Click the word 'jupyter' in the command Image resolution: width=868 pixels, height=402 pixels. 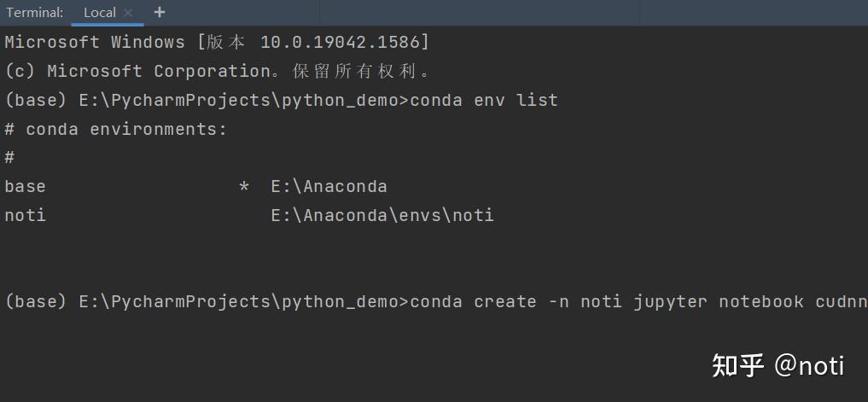670,301
